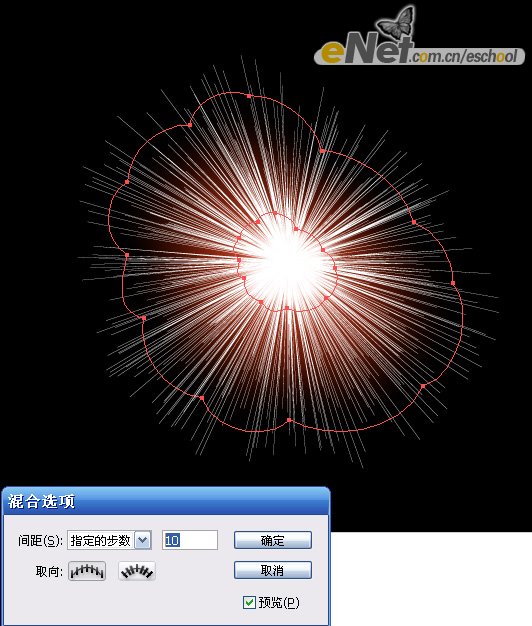
Task: Click the 混合选项 dialog title bar
Action: tap(166, 501)
